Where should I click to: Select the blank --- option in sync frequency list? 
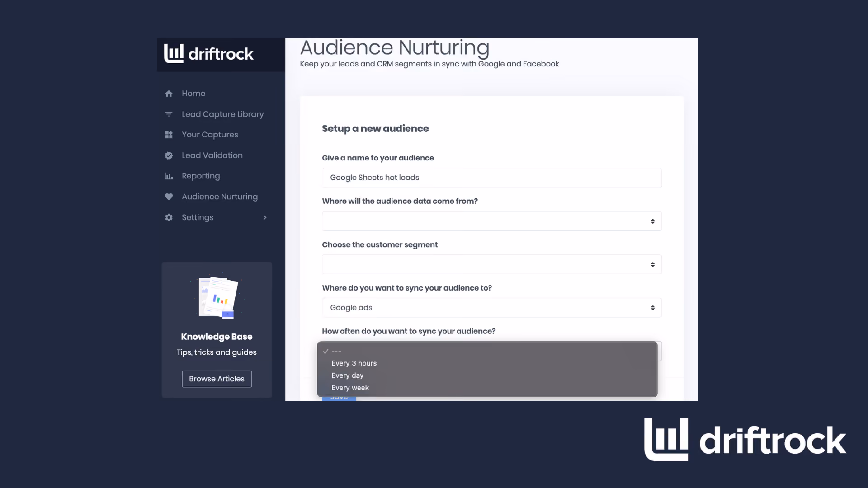487,351
